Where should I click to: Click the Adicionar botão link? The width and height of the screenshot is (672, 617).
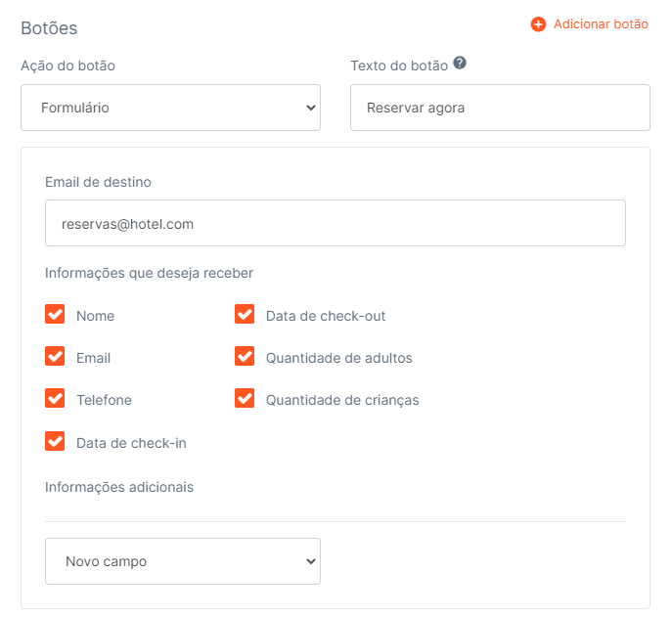coord(601,24)
